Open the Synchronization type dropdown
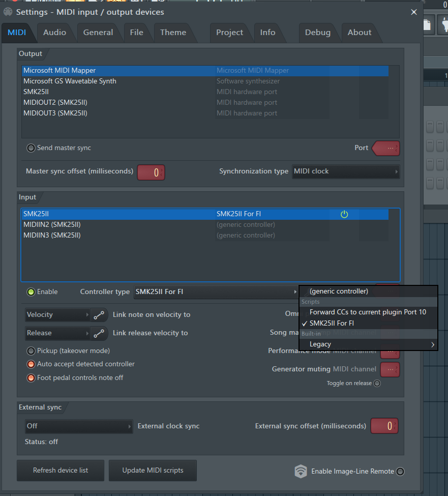This screenshot has width=448, height=496. click(x=346, y=171)
